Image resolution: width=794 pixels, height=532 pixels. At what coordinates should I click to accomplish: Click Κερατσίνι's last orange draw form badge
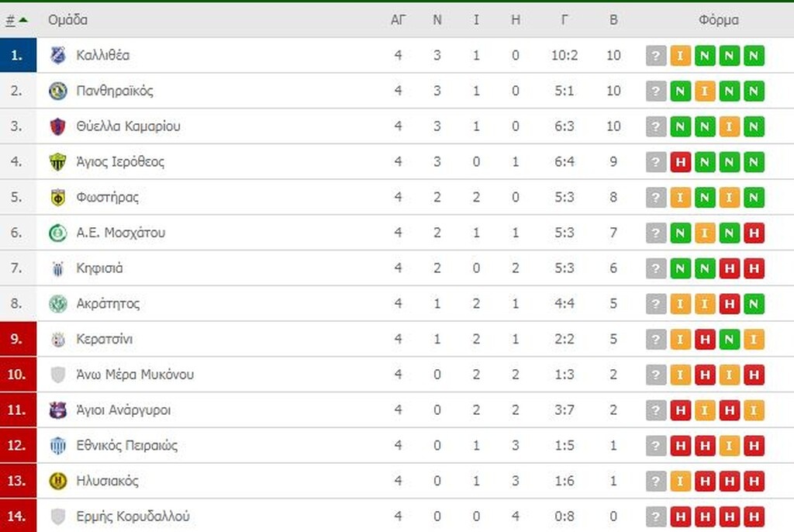click(754, 340)
